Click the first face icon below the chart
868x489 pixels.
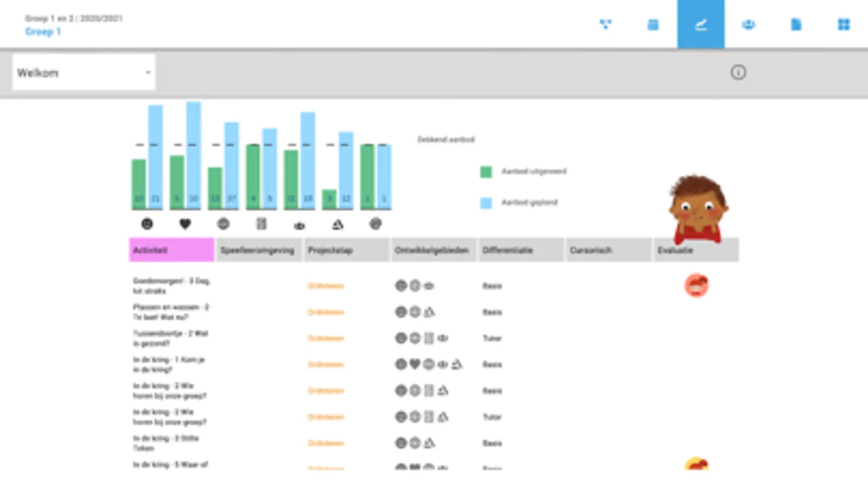147,224
